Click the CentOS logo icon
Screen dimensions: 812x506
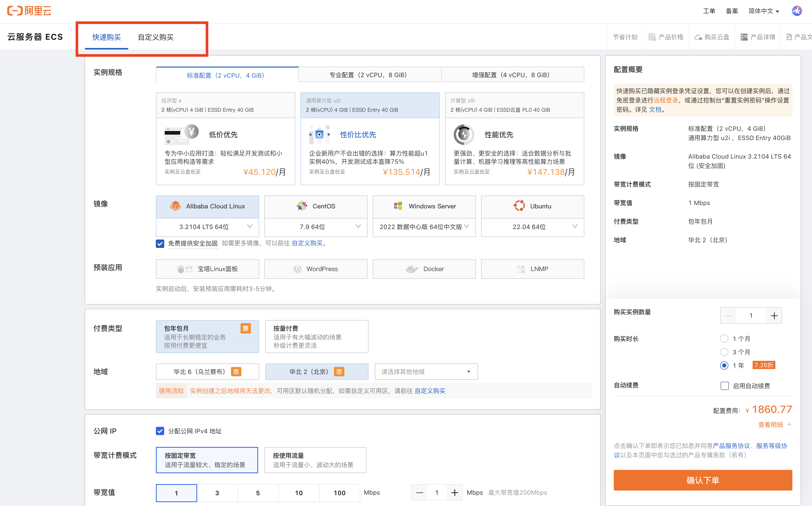tap(302, 206)
